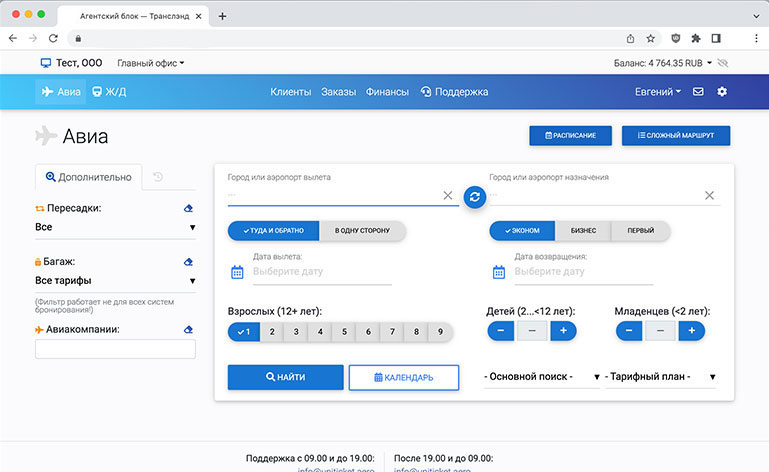
Task: Go to the Заказы menu item
Action: coord(338,92)
